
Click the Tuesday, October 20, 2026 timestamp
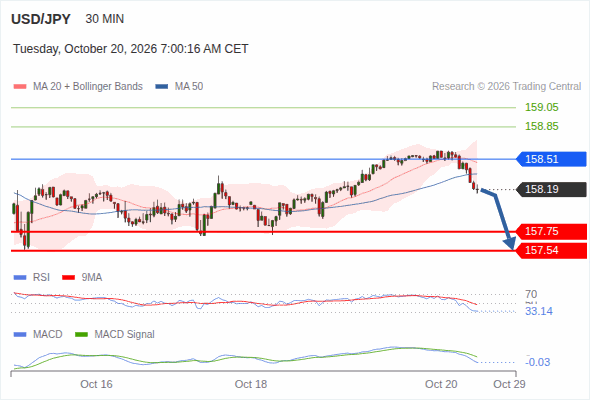pyautogui.click(x=131, y=49)
